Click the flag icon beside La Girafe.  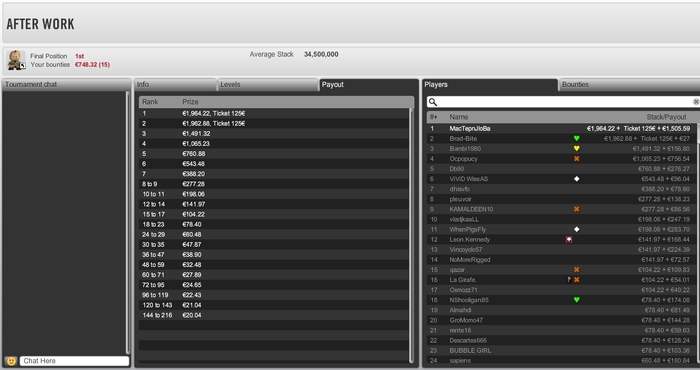(x=569, y=280)
